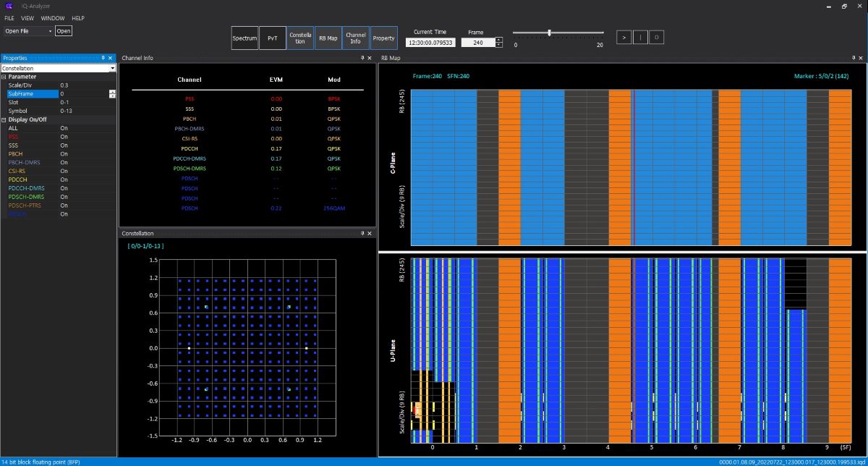Click the 0.22 EVM value
868x466 pixels.
276,208
